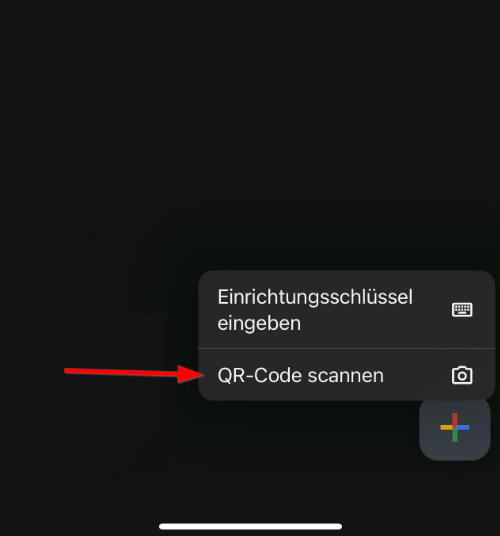
Task: Tap the yellow left arm of plus
Action: 446,427
